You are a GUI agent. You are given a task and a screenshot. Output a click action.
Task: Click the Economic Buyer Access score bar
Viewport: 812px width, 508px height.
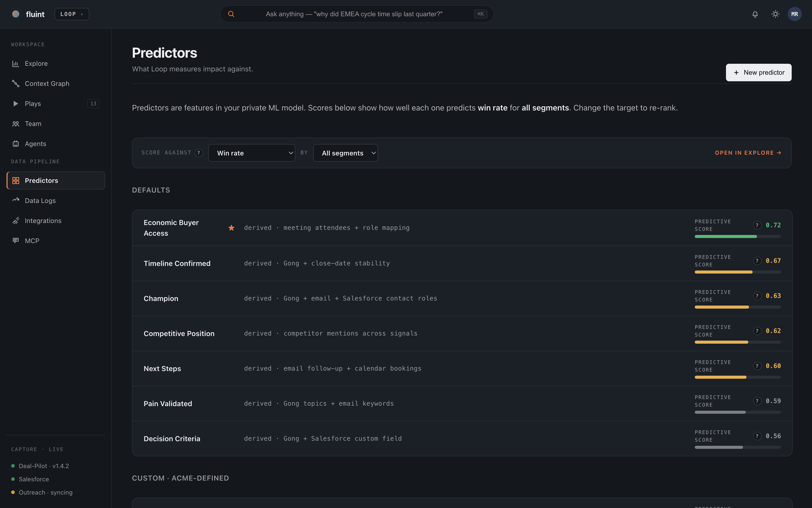click(737, 236)
